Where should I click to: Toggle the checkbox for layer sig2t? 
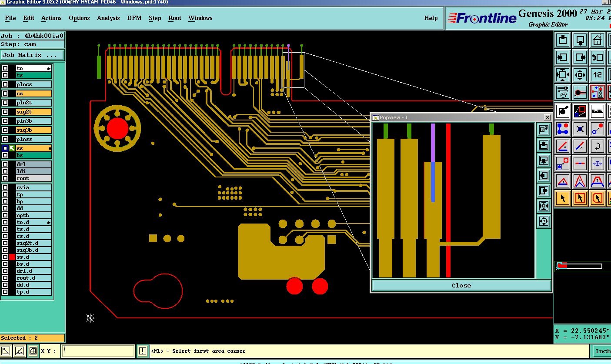(x=5, y=112)
